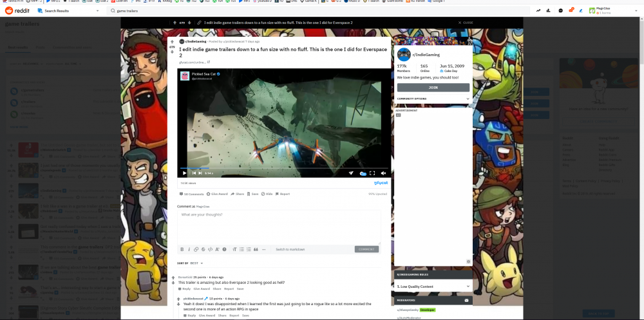The width and height of the screenshot is (644, 320).
Task: Upvote the Everspace 2 post beside its title
Action: [172, 42]
